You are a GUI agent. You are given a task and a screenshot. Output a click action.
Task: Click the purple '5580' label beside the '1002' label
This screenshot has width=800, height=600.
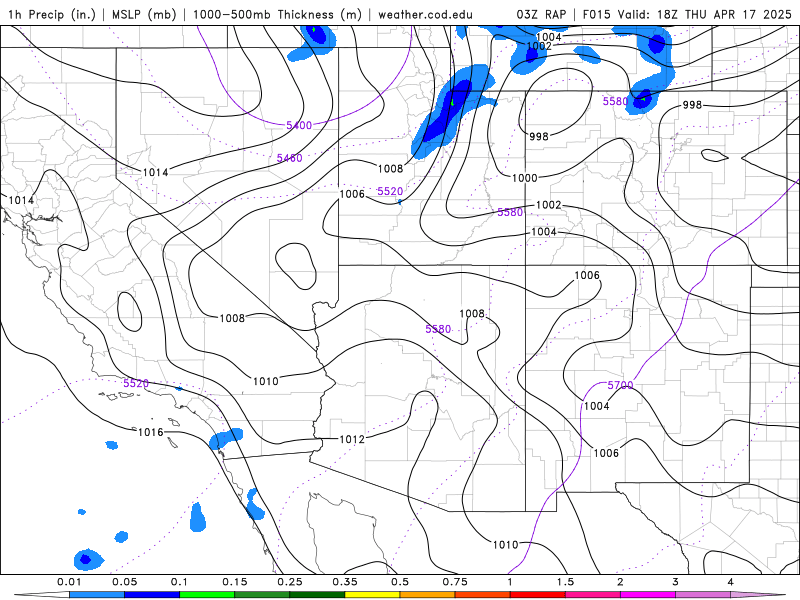(510, 212)
